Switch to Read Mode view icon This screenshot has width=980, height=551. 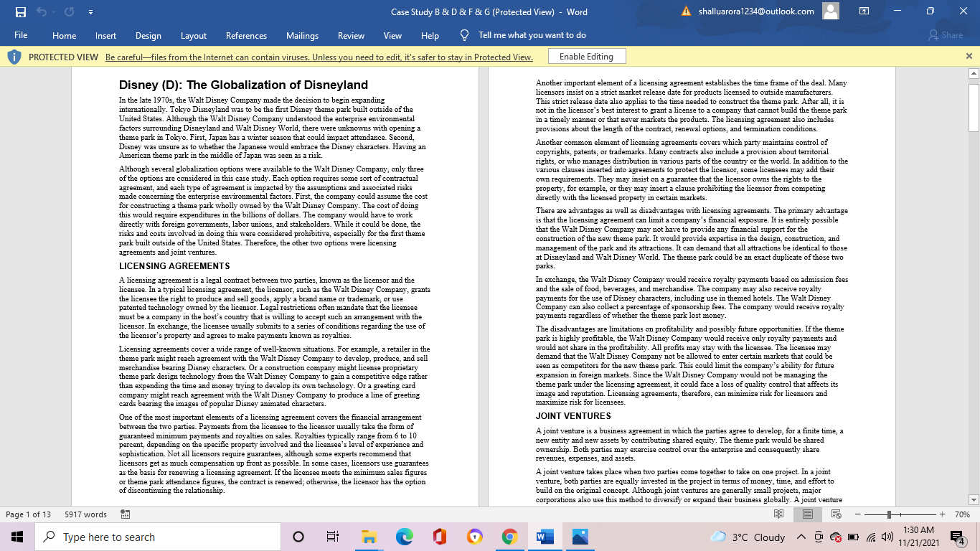pos(779,514)
